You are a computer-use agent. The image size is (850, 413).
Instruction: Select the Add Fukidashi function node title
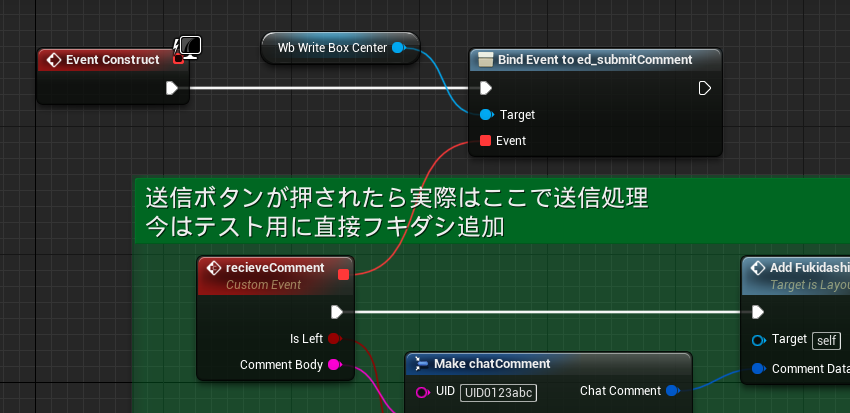pyautogui.click(x=809, y=268)
